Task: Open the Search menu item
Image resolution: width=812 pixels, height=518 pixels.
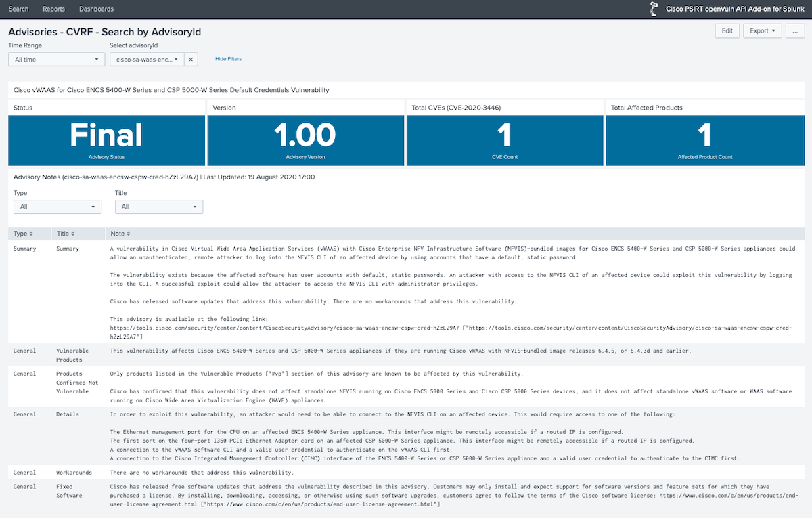Action: point(18,9)
